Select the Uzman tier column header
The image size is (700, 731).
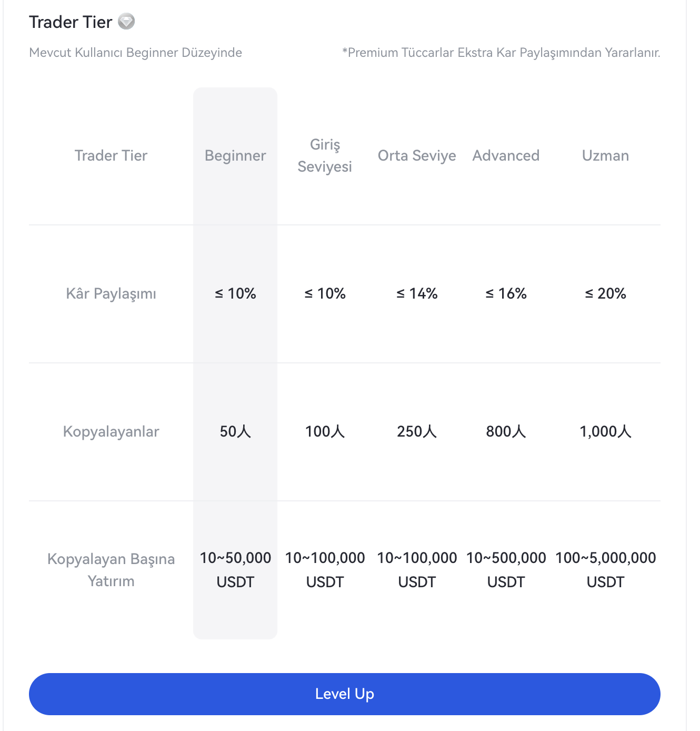pos(605,156)
